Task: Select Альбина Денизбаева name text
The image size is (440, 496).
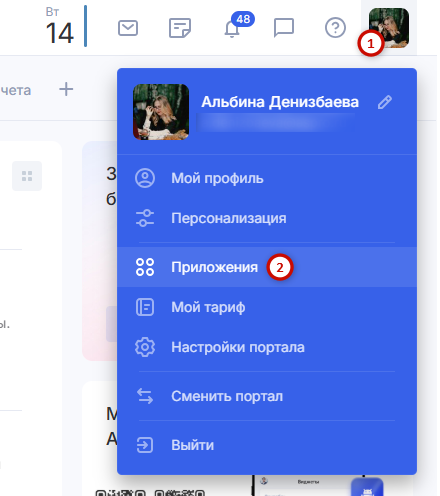Action: [x=280, y=102]
